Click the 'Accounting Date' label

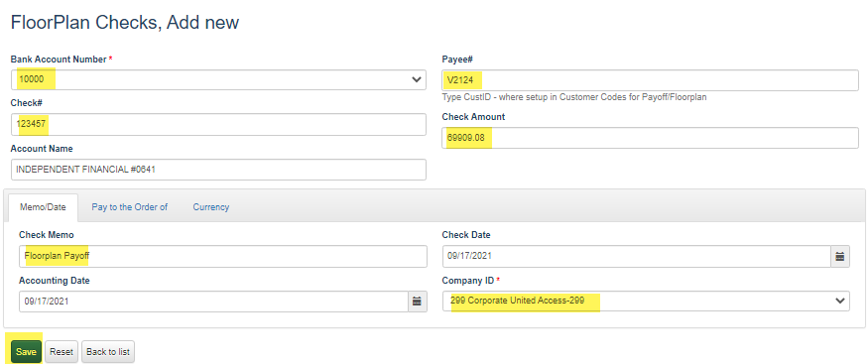click(55, 281)
